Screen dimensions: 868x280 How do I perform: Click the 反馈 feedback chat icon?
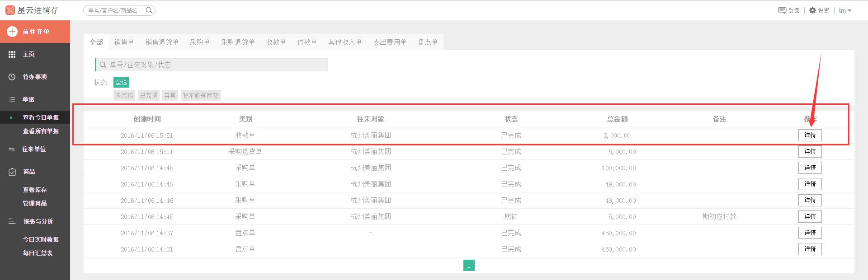tap(782, 10)
